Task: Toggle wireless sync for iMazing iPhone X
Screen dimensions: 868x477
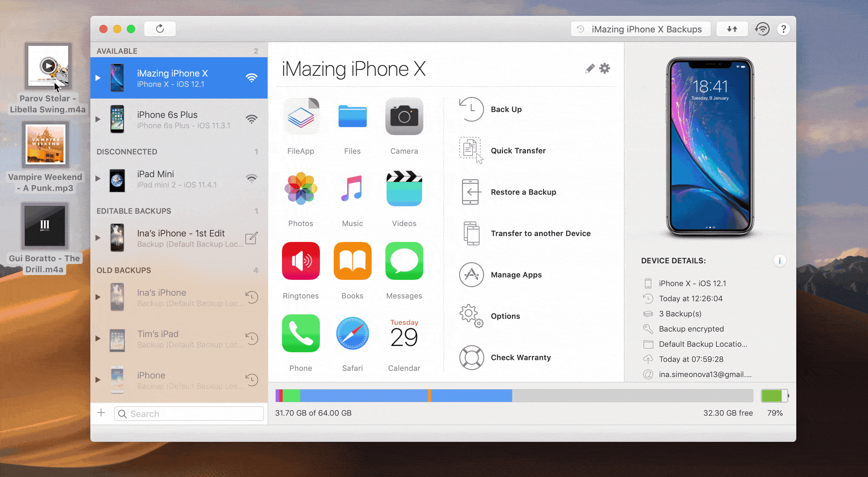Action: pyautogui.click(x=252, y=78)
